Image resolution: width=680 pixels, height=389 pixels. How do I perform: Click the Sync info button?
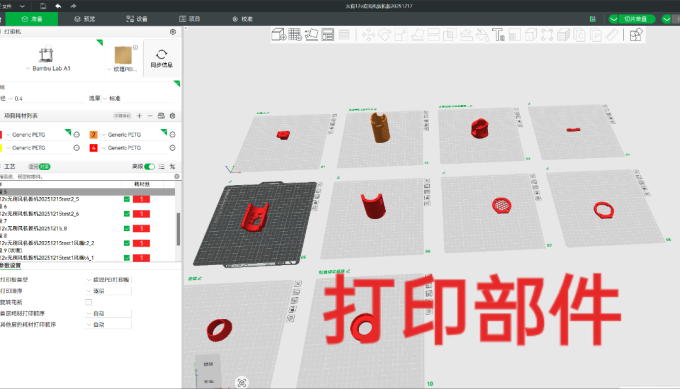point(161,58)
